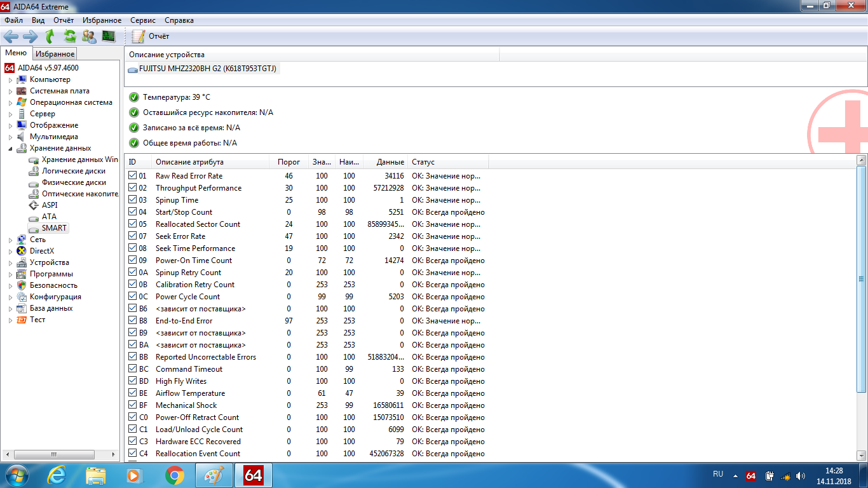
Task: Click the Описание устройства column header
Action: coord(311,55)
